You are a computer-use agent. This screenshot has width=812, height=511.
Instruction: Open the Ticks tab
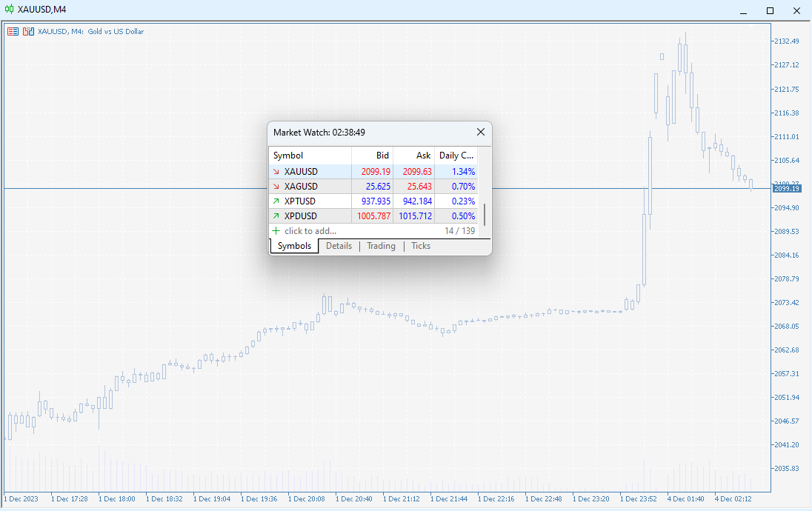point(421,246)
